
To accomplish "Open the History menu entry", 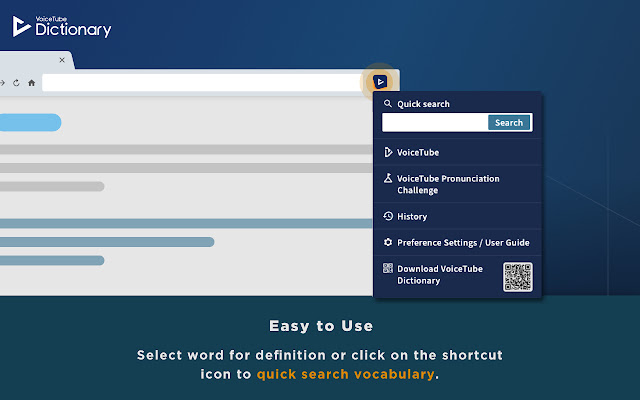I will (x=457, y=216).
